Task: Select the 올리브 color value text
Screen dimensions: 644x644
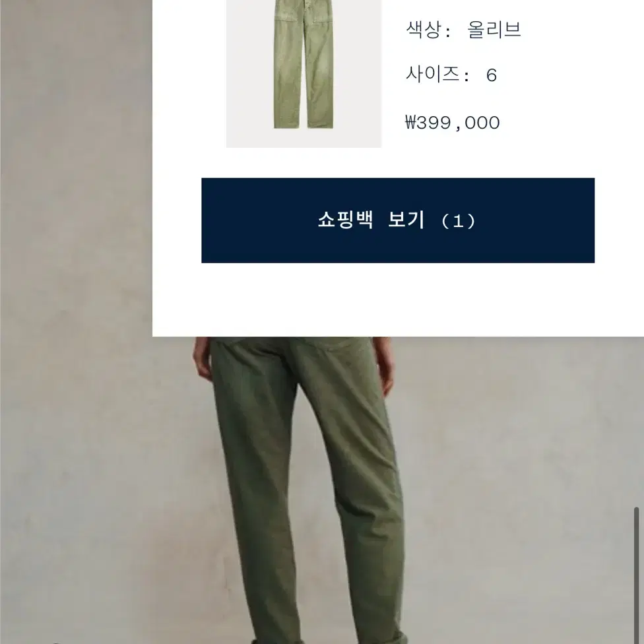Action: tap(494, 30)
